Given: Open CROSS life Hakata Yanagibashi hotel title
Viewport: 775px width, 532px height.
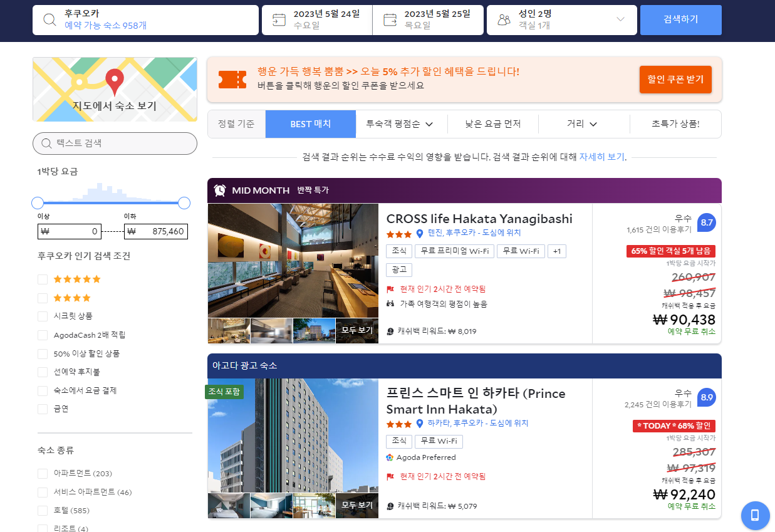Looking at the screenshot, I should click(x=479, y=219).
